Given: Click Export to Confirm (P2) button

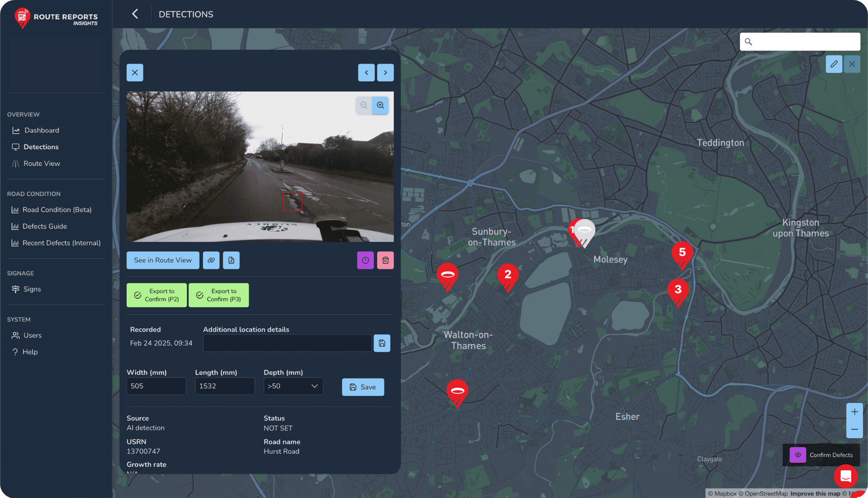Looking at the screenshot, I should 157,295.
